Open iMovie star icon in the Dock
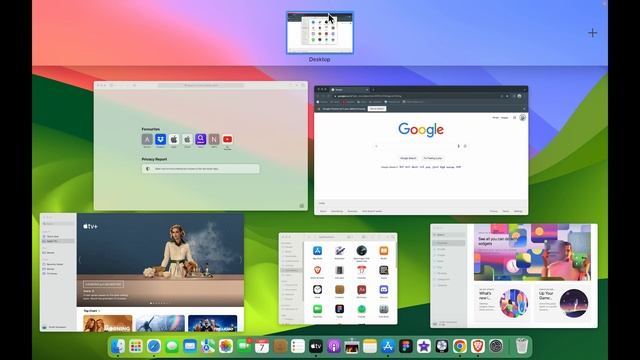 424,346
